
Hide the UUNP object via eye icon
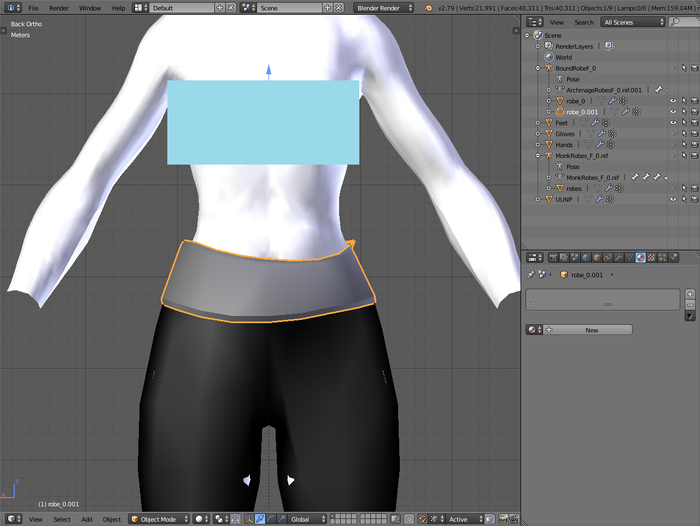pyautogui.click(x=672, y=199)
